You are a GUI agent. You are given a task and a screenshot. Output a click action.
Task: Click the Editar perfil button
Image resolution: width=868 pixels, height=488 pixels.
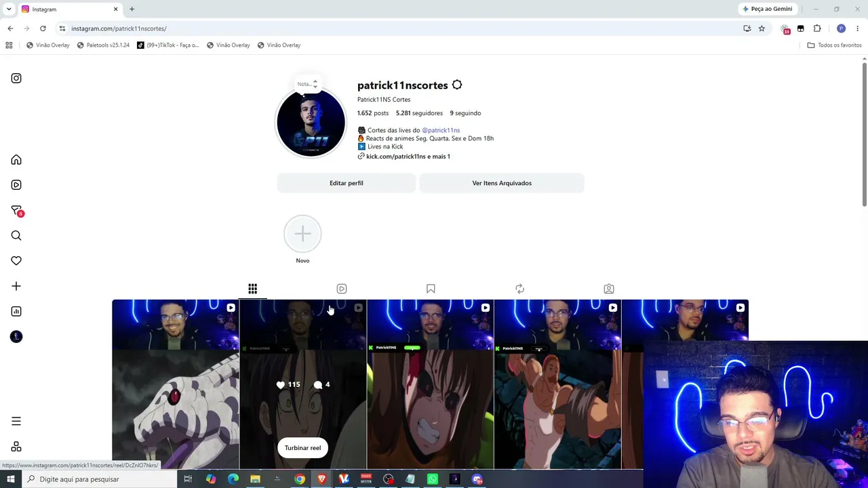coord(347,183)
